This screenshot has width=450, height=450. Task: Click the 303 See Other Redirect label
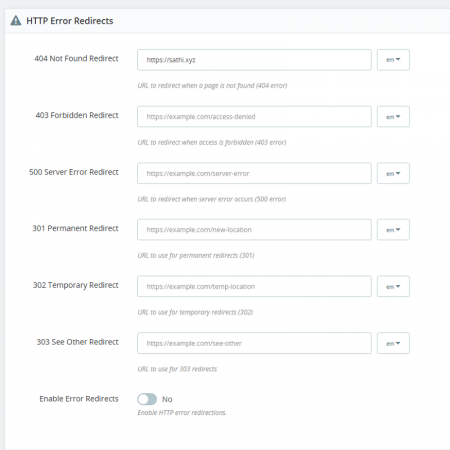pos(77,342)
